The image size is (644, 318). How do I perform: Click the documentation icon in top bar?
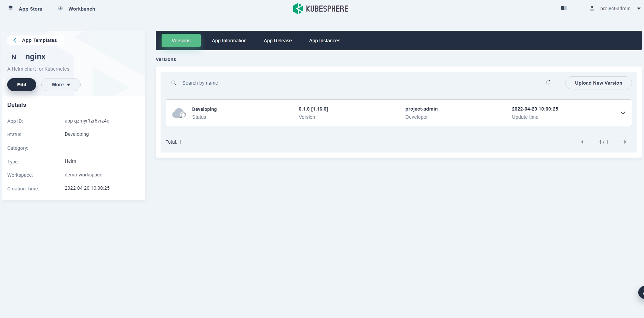[x=564, y=8]
